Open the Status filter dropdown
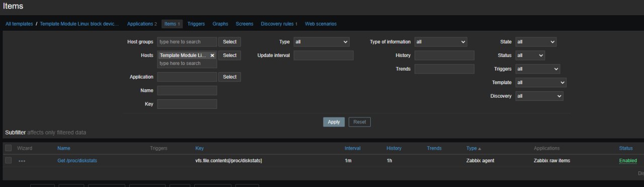The width and height of the screenshot is (644, 187). pyautogui.click(x=530, y=55)
